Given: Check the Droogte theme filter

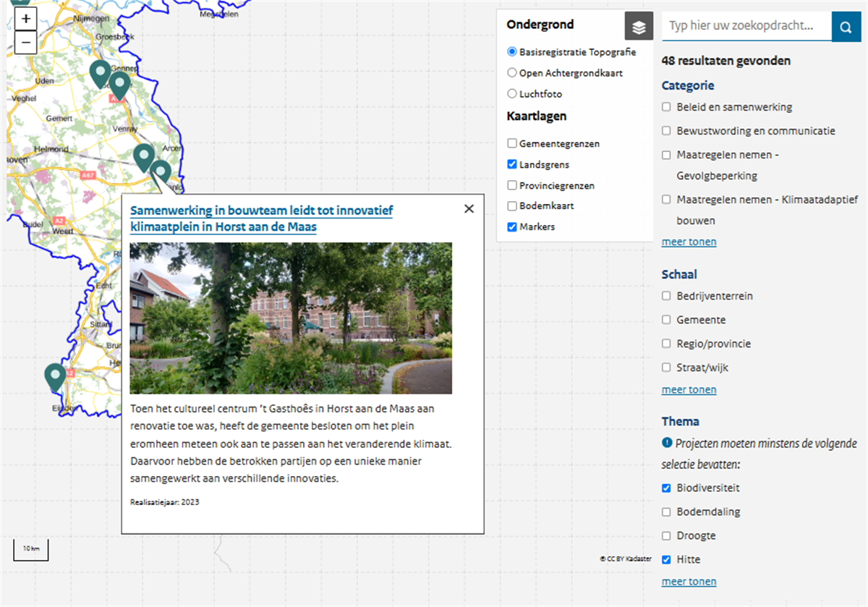Looking at the screenshot, I should (x=666, y=536).
